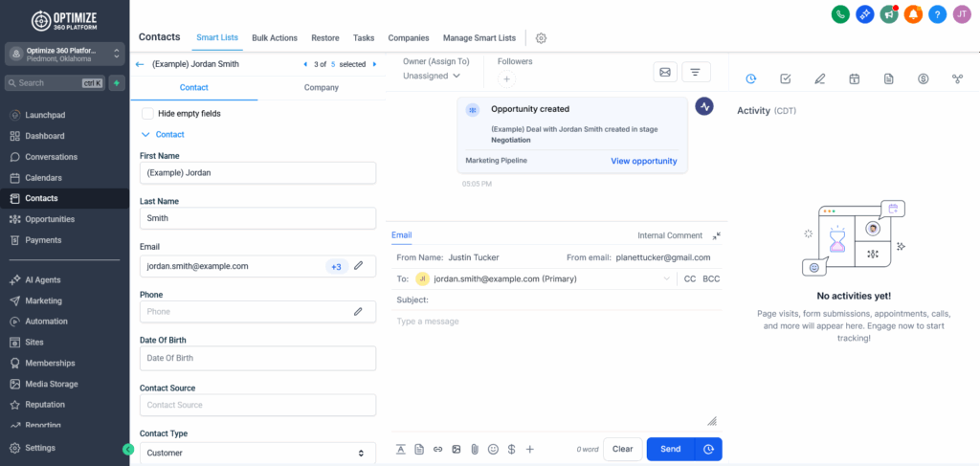Open the Restore tab
This screenshot has width=980, height=466.
tap(325, 37)
